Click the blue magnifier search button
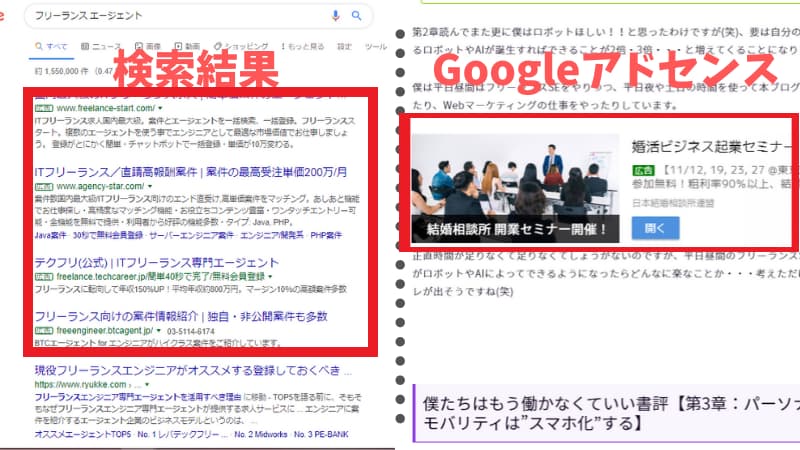This screenshot has width=800, height=450. 357,16
